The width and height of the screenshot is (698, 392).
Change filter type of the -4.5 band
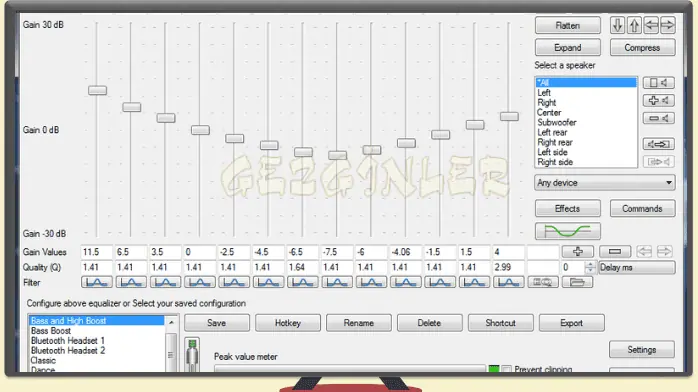point(268,282)
